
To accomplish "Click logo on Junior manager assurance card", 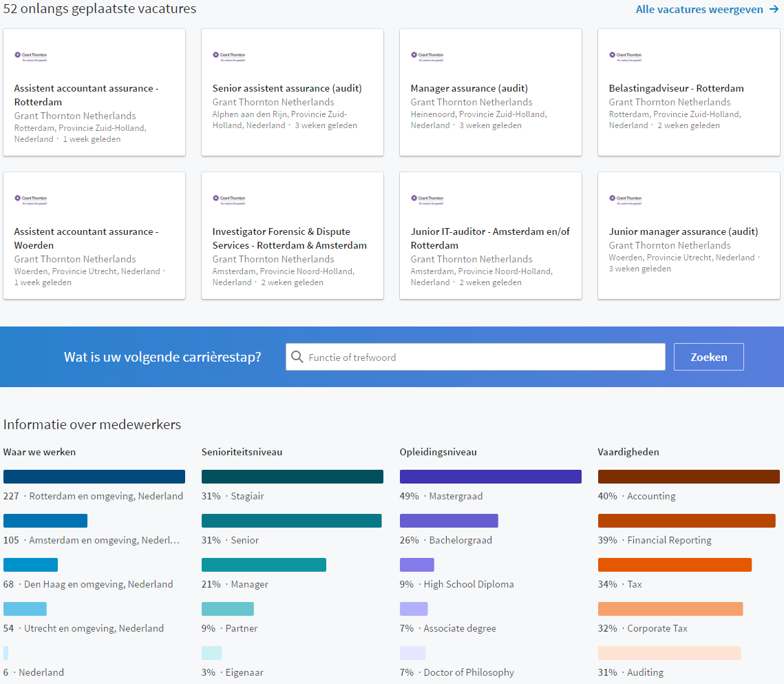I will coord(625,199).
